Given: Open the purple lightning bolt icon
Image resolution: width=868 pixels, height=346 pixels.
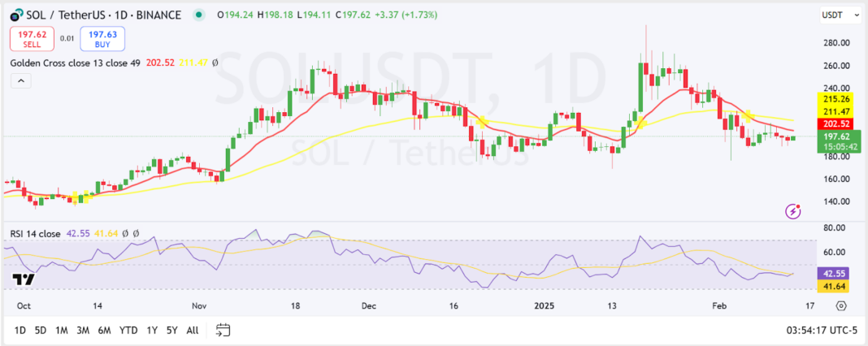Looking at the screenshot, I should (793, 210).
